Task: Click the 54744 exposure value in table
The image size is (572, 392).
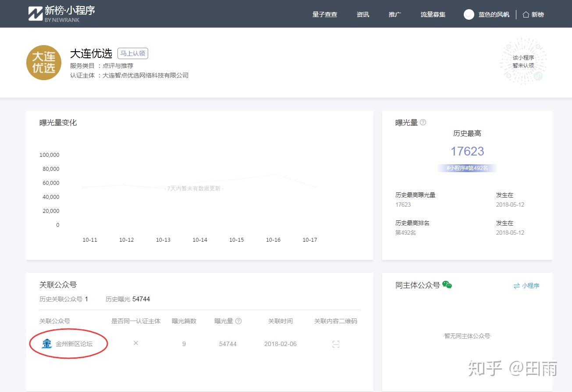Action: tap(228, 344)
